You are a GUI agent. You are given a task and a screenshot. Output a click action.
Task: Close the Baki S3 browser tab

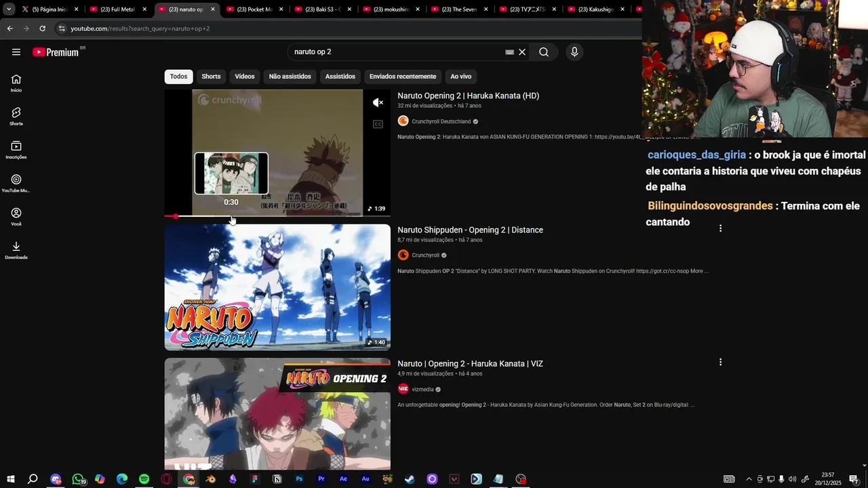tap(349, 9)
